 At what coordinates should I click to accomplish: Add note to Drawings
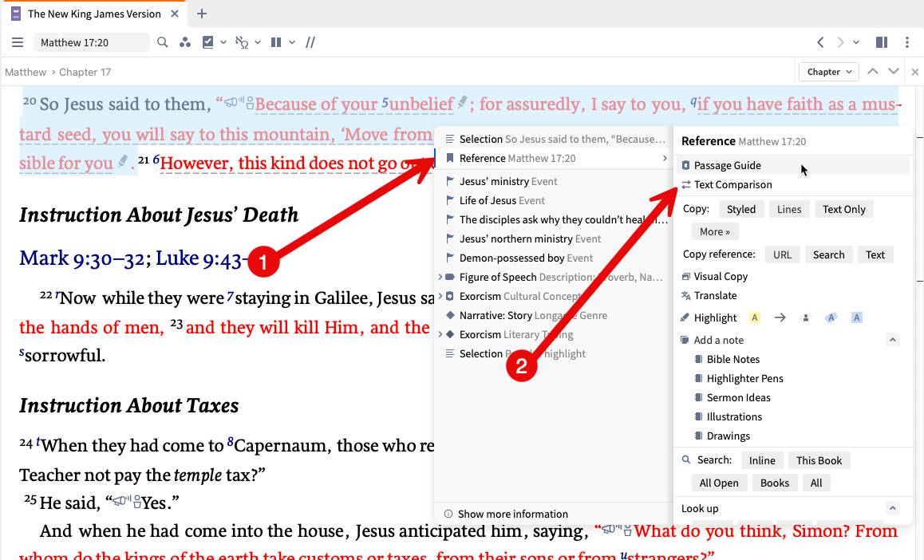729,436
